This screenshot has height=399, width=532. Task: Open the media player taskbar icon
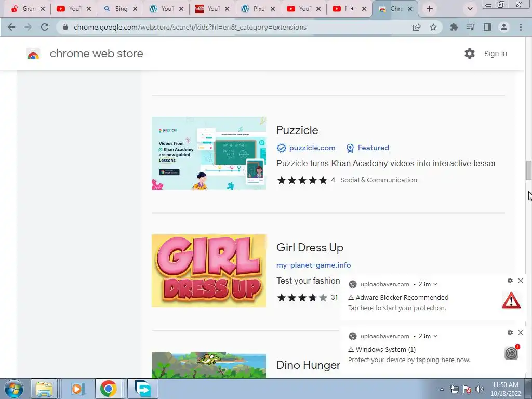click(x=77, y=389)
